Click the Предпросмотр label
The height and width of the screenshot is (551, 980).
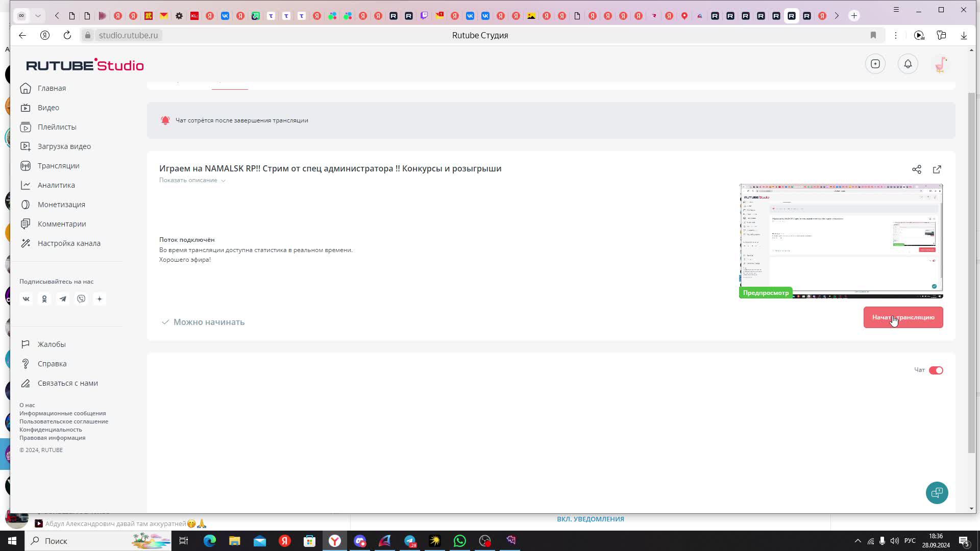[766, 293]
